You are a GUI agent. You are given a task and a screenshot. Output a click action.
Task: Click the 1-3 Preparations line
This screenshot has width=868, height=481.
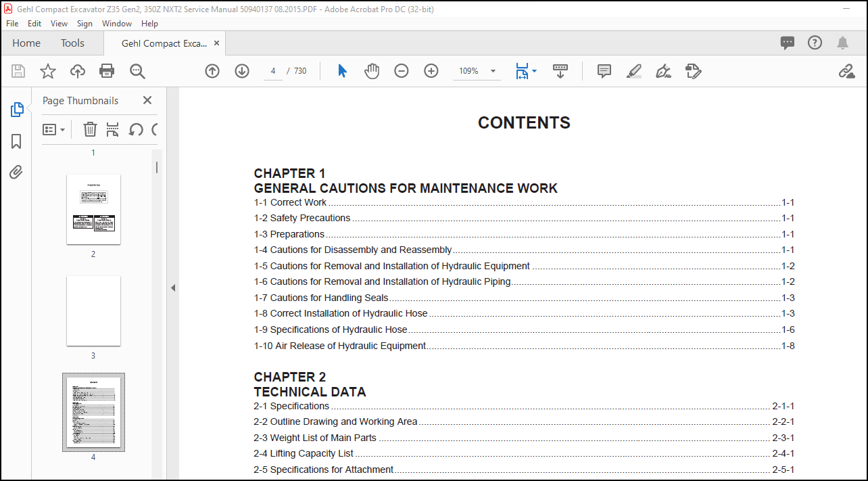tap(524, 234)
